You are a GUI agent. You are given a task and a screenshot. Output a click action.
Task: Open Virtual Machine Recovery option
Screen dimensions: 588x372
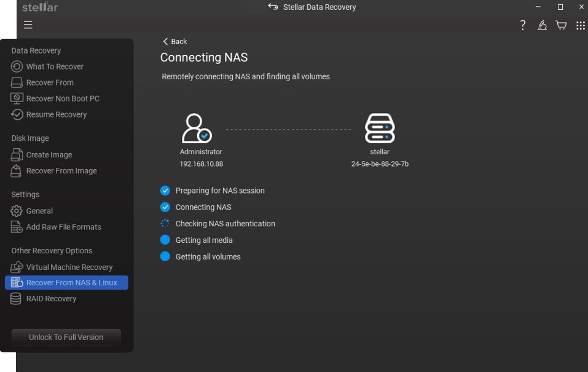[69, 267]
